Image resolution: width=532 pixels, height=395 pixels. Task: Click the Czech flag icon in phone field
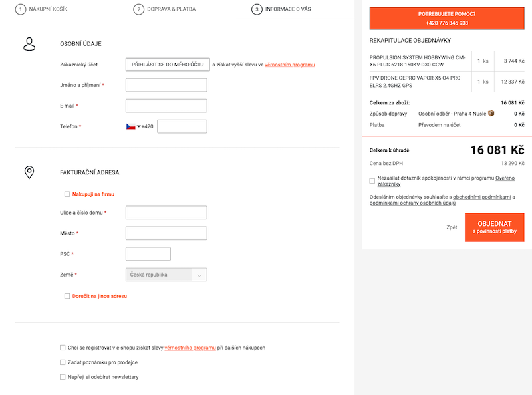click(130, 126)
